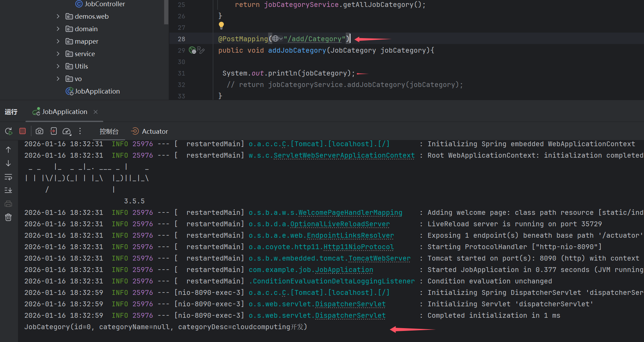The image size is (644, 342).
Task: Open the more actions three-dot menu
Action: pos(80,131)
